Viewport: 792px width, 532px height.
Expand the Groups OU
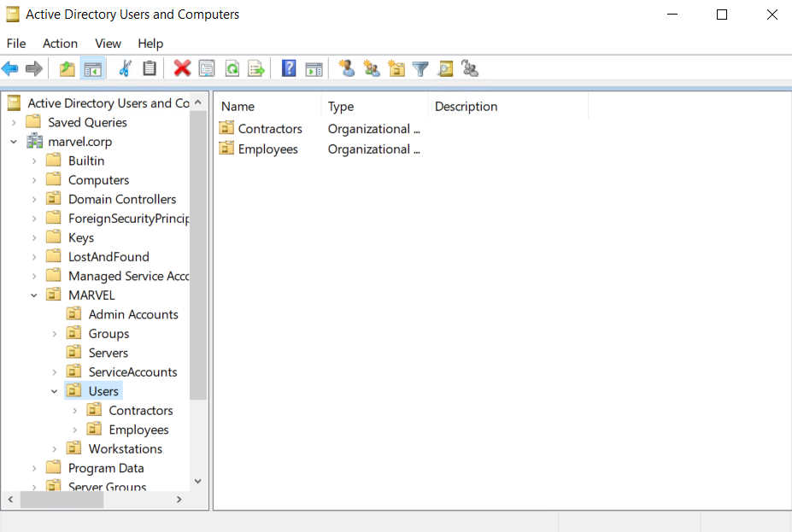click(55, 334)
